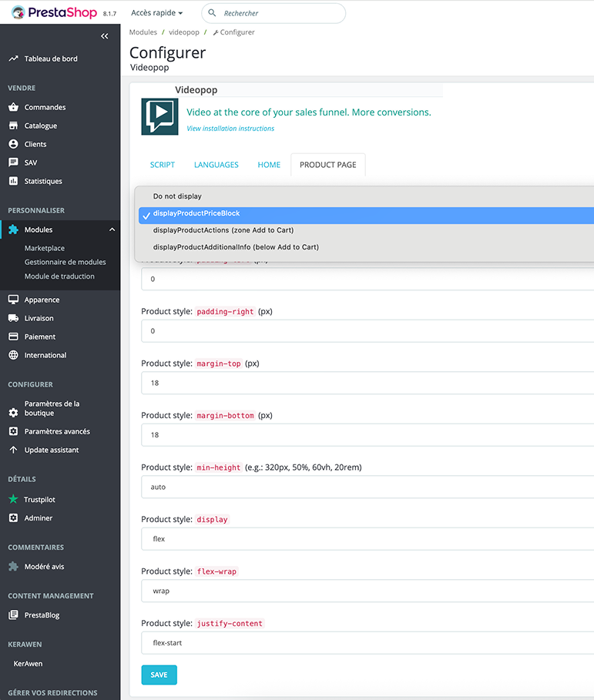Click the International globe icon
The height and width of the screenshot is (700, 594).
13,355
